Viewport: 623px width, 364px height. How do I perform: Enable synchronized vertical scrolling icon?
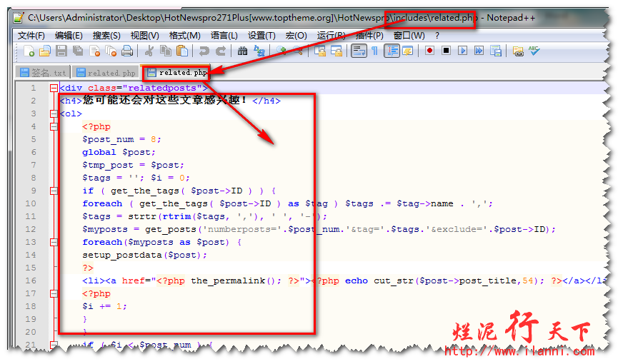320,51
